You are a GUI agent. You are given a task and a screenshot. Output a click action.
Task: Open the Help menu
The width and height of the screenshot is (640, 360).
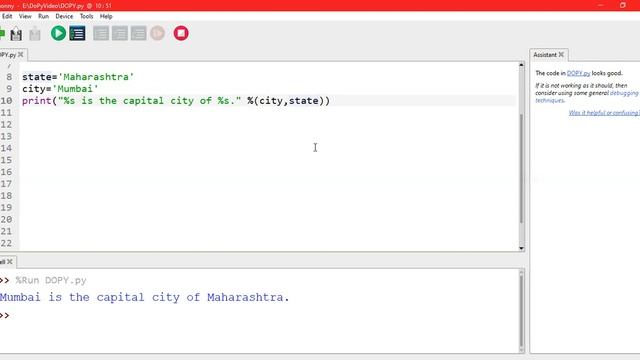106,16
